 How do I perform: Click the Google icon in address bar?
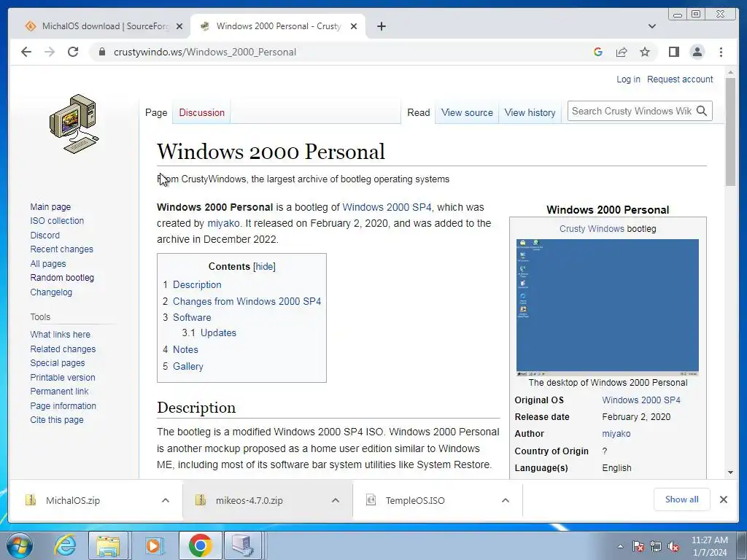[598, 52]
